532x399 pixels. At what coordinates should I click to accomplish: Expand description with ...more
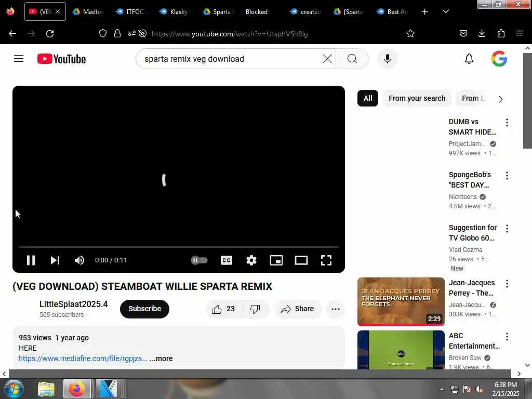(161, 358)
